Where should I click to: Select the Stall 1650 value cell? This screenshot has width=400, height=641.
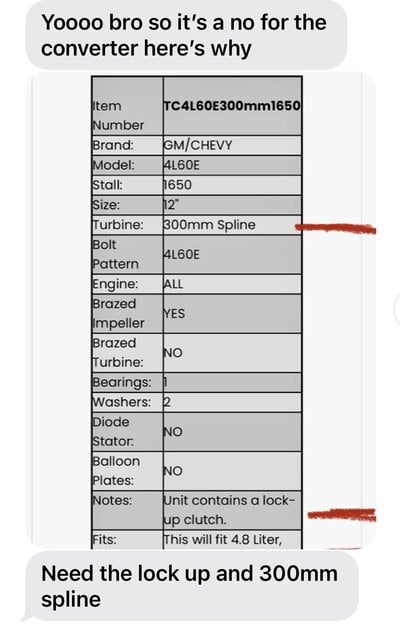point(232,185)
